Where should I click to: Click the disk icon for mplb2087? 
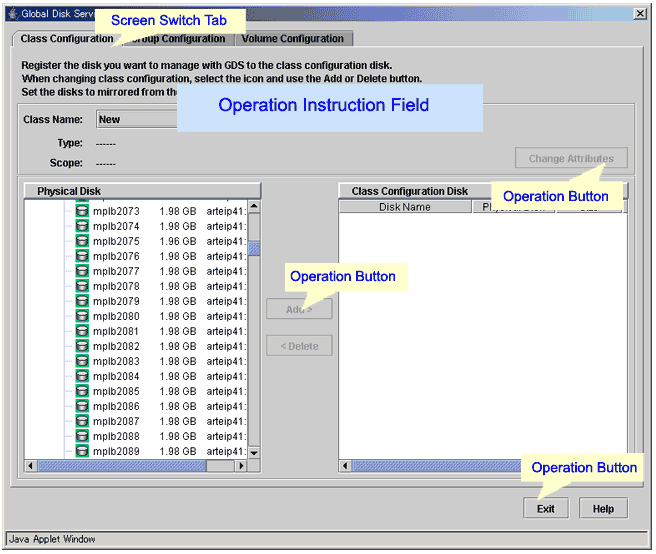(x=82, y=421)
